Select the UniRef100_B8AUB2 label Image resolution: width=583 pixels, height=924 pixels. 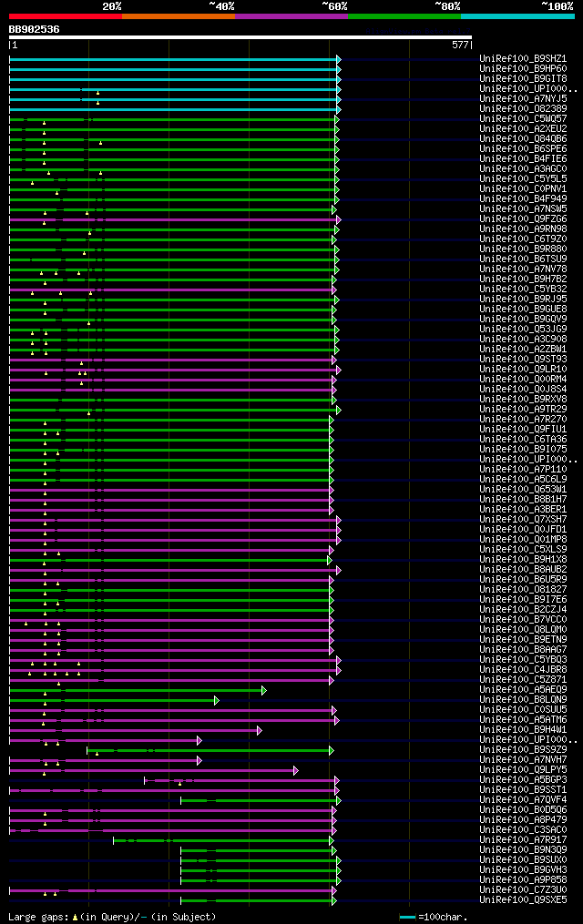click(523, 570)
